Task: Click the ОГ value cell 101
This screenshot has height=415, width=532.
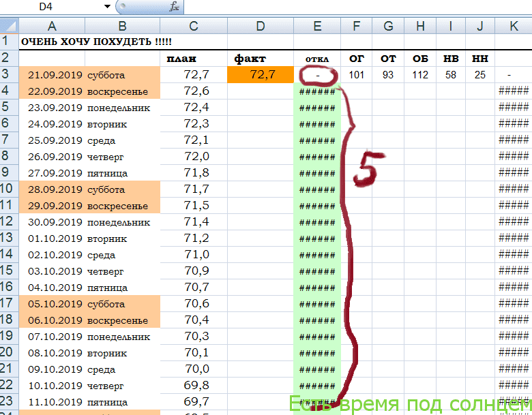Action: pos(356,75)
